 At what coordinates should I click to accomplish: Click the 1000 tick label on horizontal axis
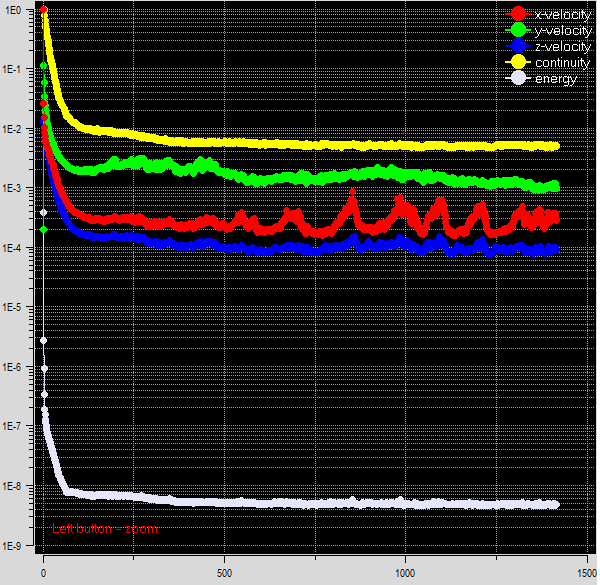pyautogui.click(x=405, y=574)
